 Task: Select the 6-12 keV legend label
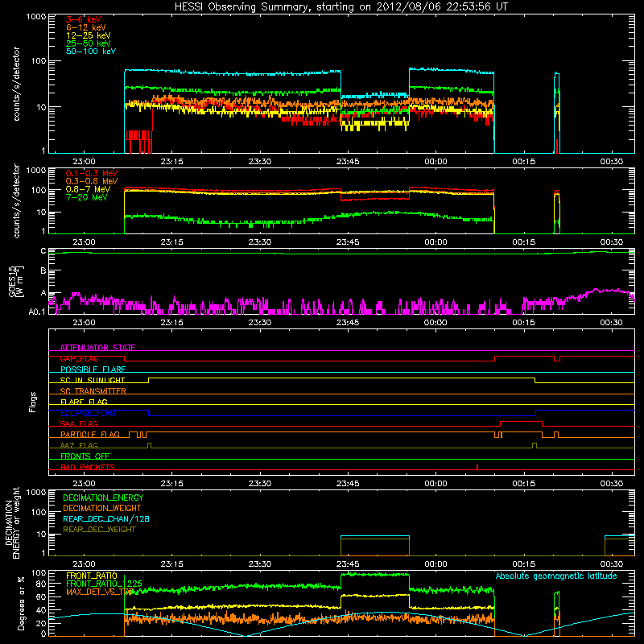tap(86, 27)
